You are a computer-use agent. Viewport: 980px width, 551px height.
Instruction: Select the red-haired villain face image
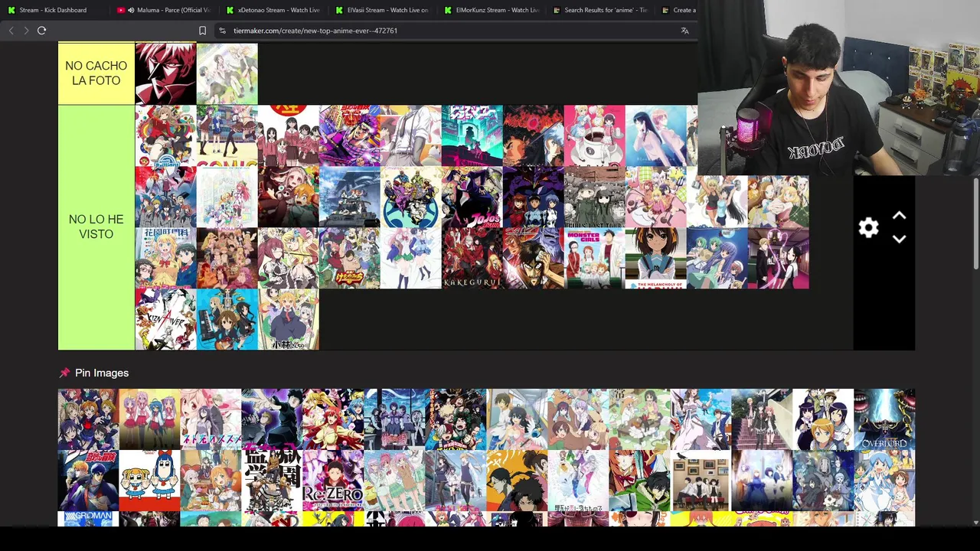tap(165, 73)
